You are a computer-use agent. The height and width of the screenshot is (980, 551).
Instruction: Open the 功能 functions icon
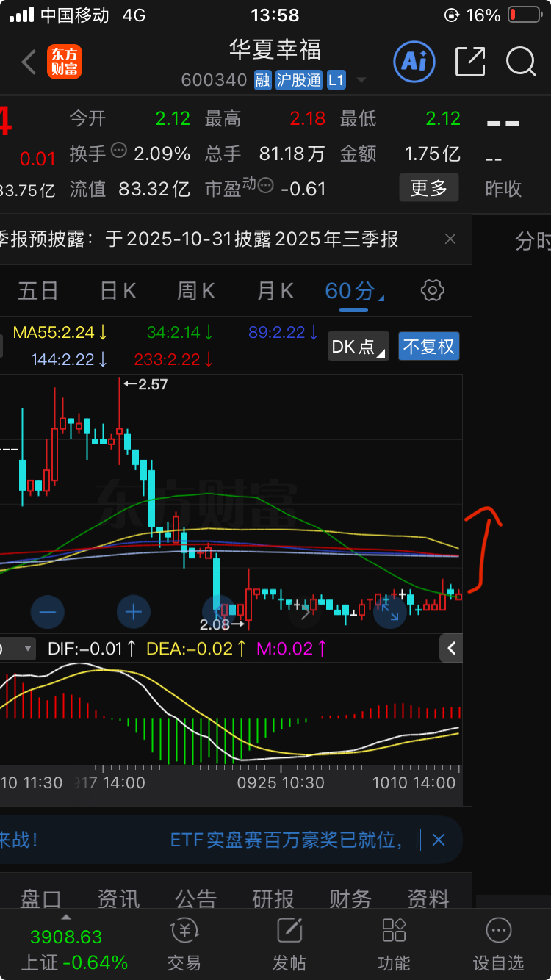click(394, 944)
